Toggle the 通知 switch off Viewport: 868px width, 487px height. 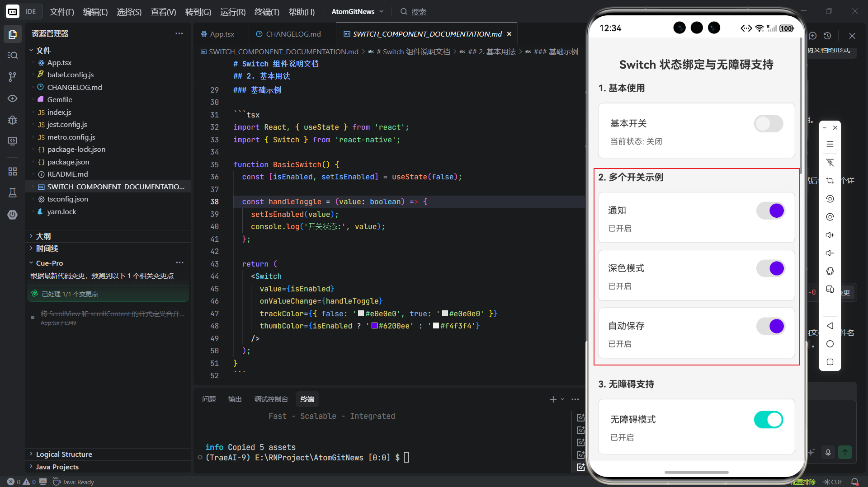[771, 211]
